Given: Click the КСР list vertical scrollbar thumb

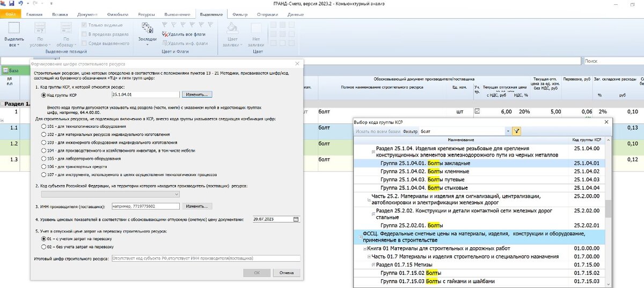Looking at the screenshot, I should 608,209.
